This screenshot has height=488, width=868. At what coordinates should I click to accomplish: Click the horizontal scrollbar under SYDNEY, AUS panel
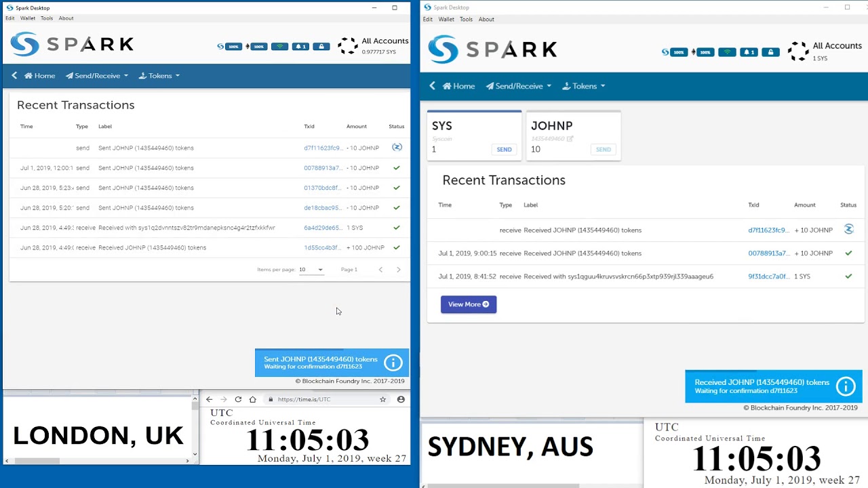click(x=502, y=485)
